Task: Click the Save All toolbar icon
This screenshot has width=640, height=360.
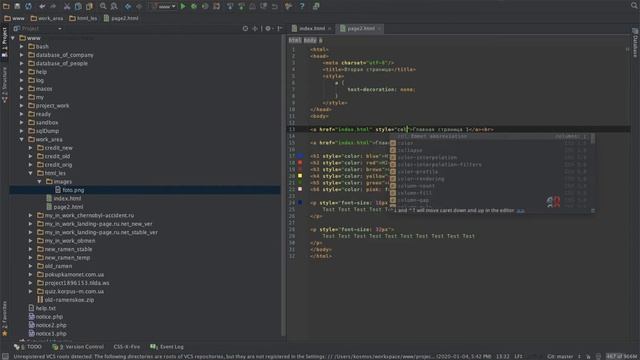Action: tap(17, 6)
